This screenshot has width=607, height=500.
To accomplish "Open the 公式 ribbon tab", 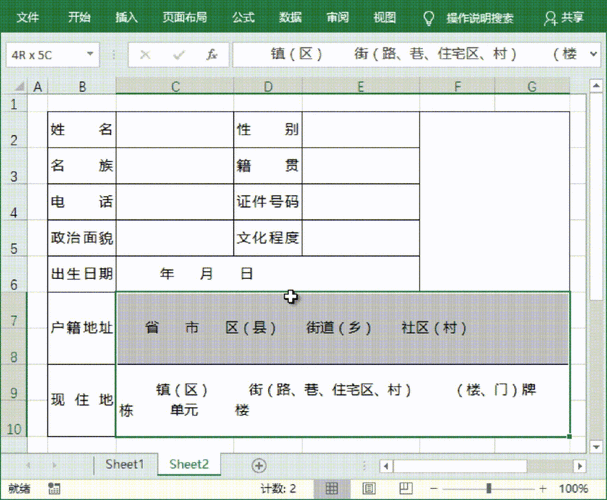I will pyautogui.click(x=243, y=17).
